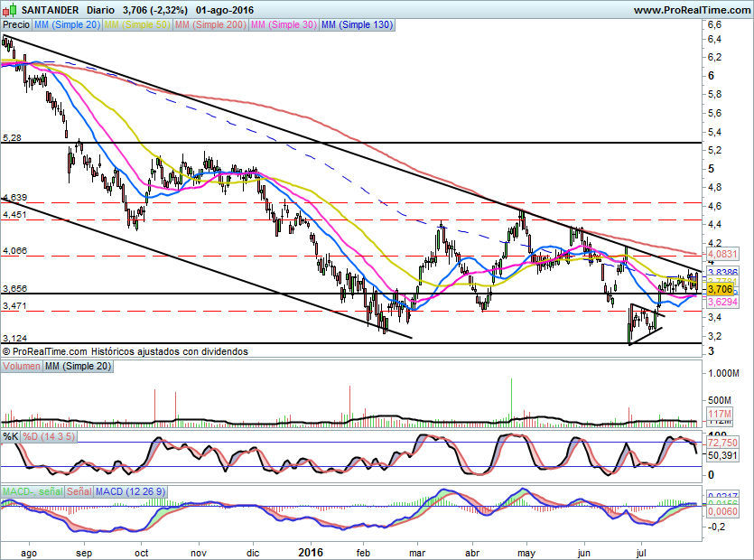The width and height of the screenshot is (754, 560).
Task: Click the 117M volume value tag
Action: [x=720, y=414]
